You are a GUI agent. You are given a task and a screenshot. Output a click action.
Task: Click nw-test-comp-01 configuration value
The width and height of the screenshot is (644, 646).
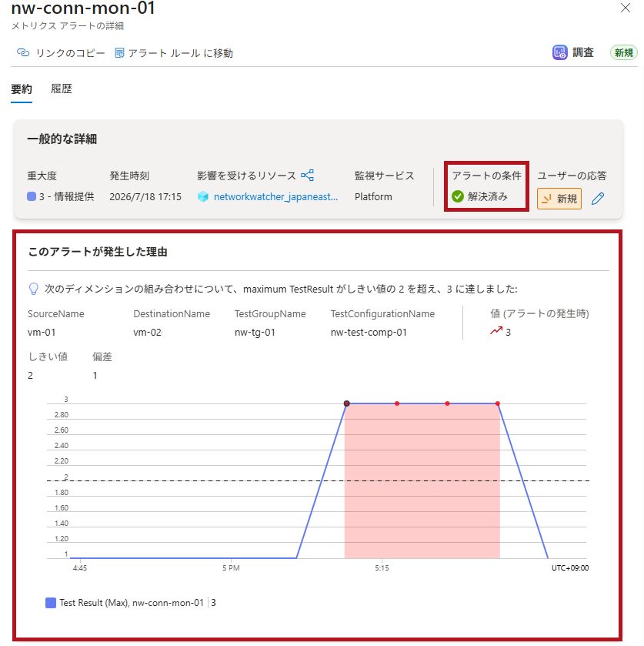pos(369,333)
